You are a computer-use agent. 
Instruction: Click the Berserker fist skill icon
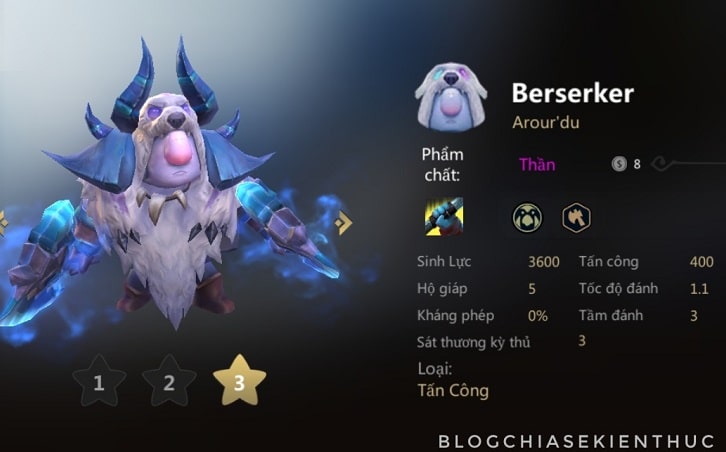point(444,217)
